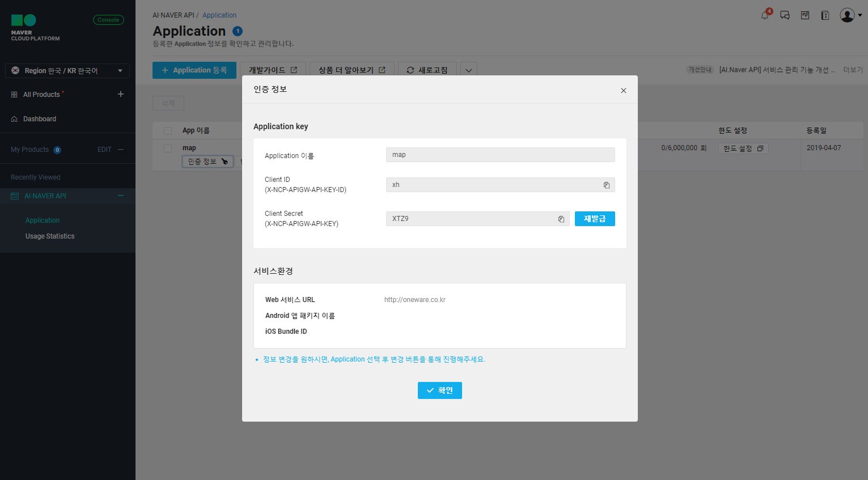Open 상품 더 알아보기 link button
This screenshot has height=480, width=868.
(352, 70)
